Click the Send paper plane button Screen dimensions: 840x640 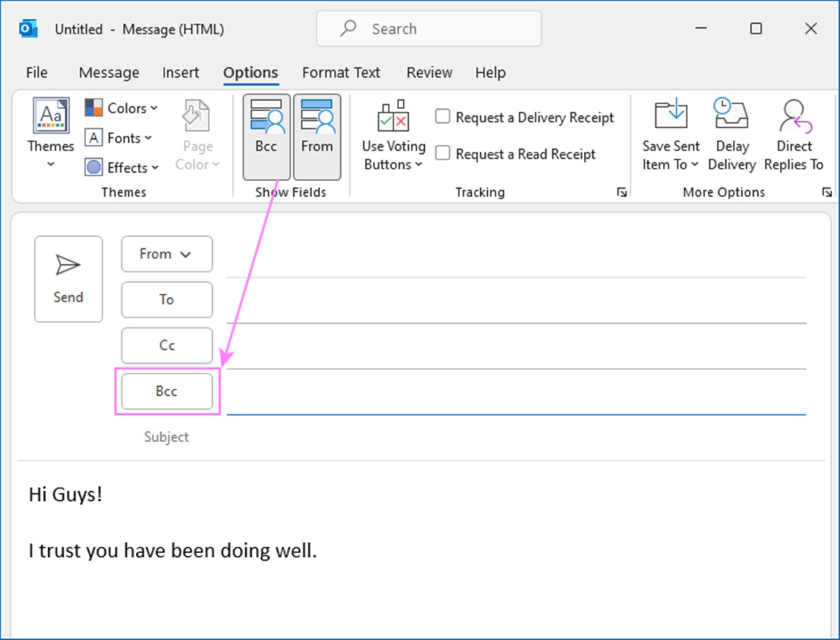[68, 279]
